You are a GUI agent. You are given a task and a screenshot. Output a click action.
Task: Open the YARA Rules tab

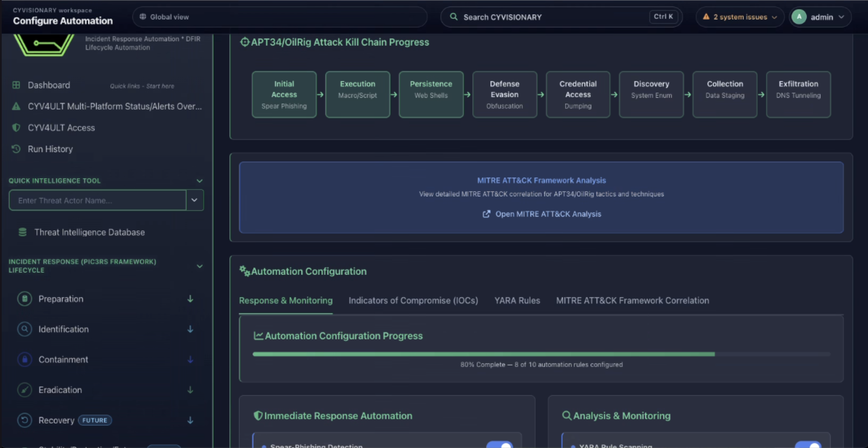(517, 300)
